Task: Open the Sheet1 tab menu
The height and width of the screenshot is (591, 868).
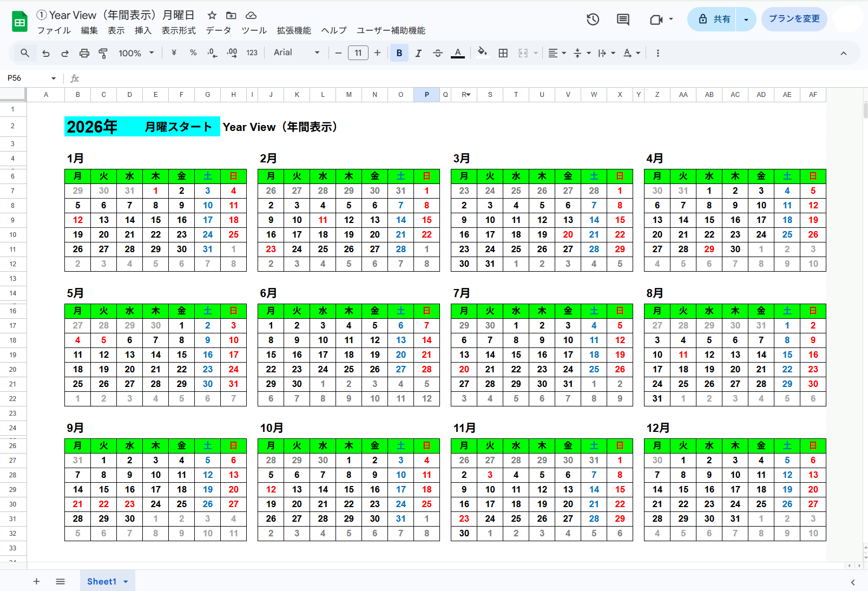Action: 125,581
